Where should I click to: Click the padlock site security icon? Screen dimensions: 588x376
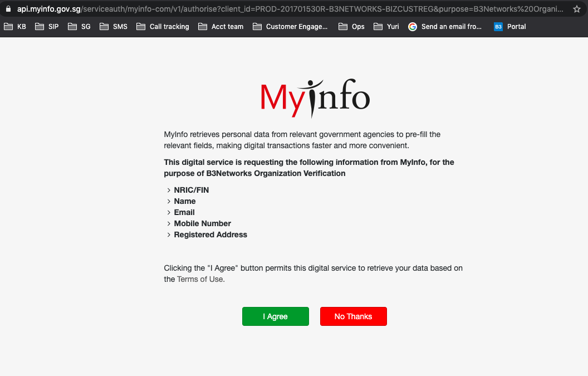pyautogui.click(x=8, y=8)
